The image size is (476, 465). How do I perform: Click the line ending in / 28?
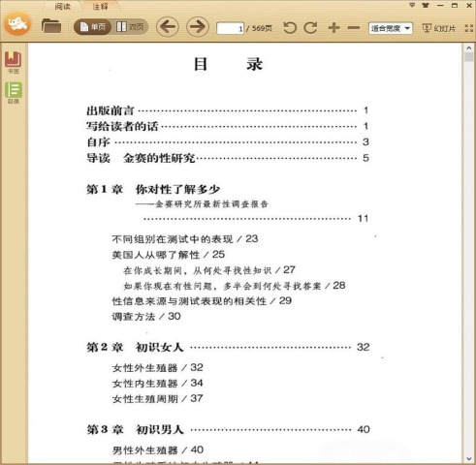235,286
